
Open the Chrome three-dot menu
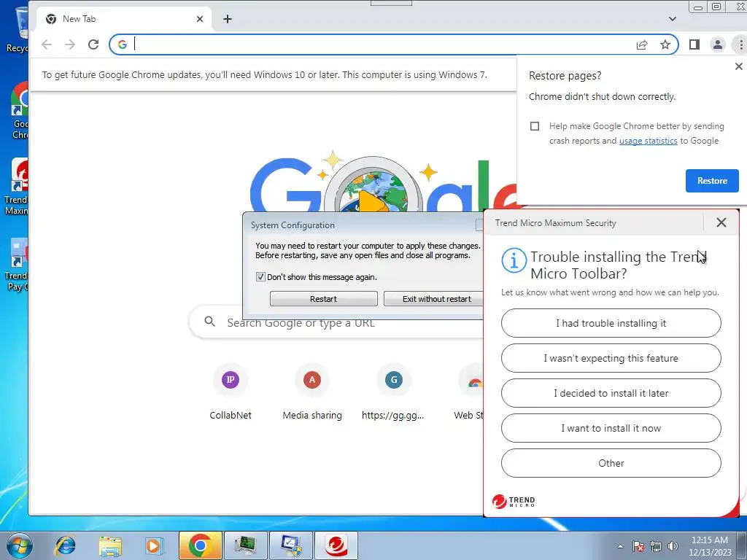coord(740,44)
